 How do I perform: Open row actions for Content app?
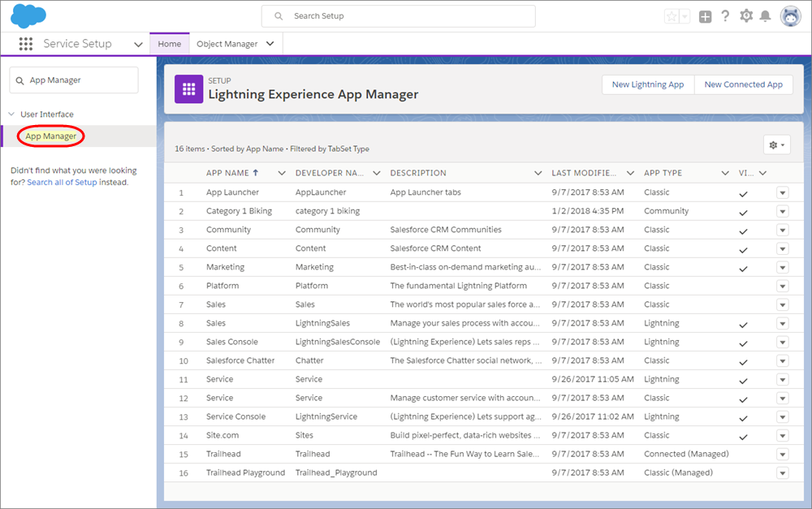(x=783, y=248)
